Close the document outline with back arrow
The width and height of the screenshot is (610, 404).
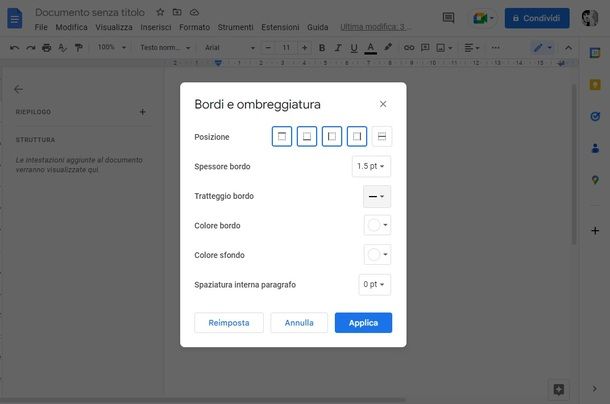click(18, 89)
